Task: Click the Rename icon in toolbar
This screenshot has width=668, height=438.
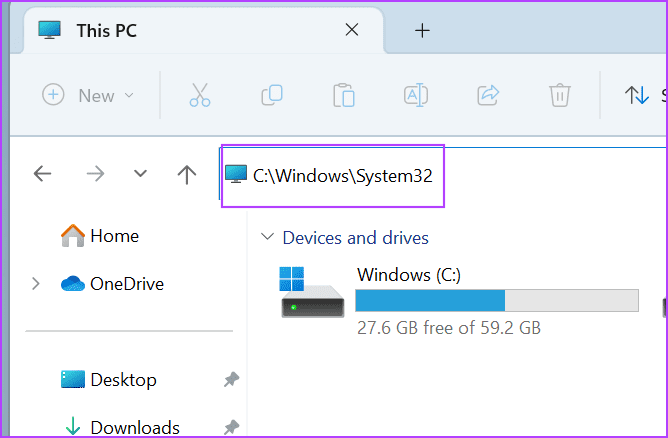Action: (x=416, y=95)
